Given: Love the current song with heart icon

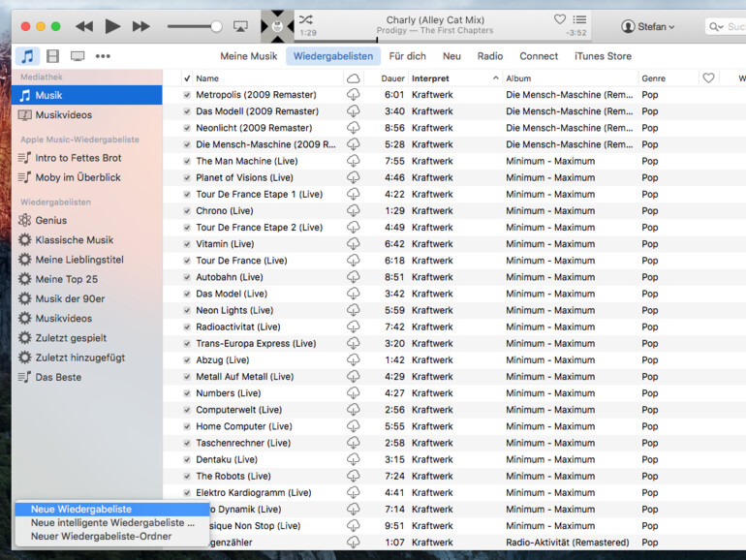Looking at the screenshot, I should click(559, 19).
